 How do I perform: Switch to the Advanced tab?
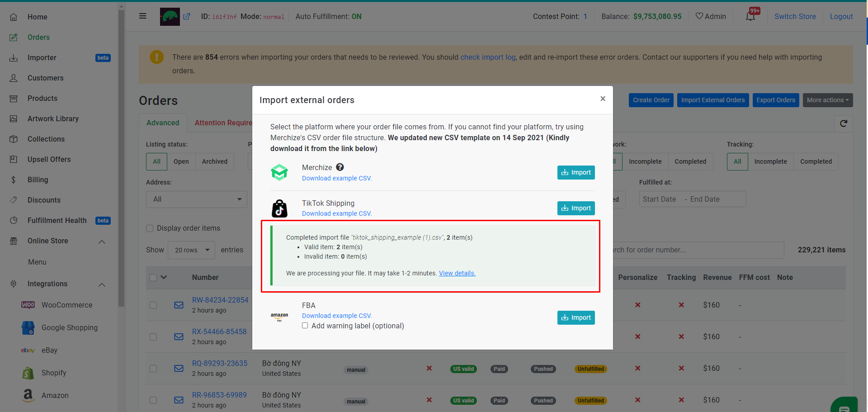(x=163, y=123)
